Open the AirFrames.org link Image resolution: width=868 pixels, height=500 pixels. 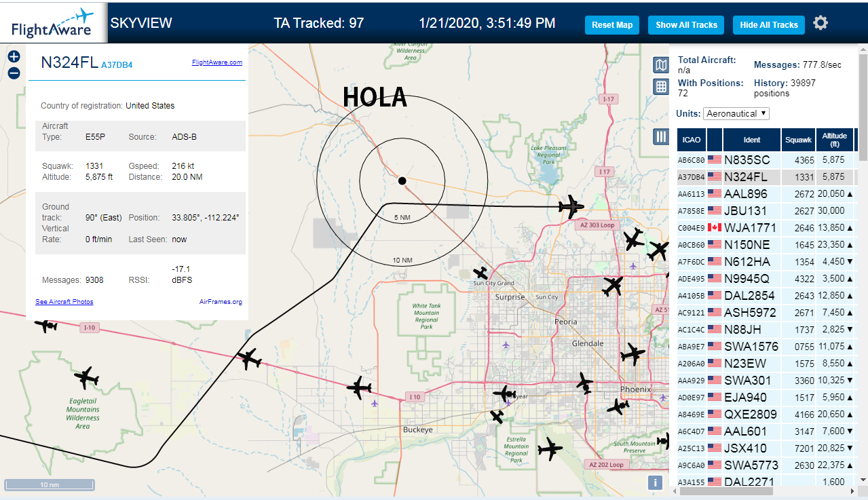coord(221,301)
